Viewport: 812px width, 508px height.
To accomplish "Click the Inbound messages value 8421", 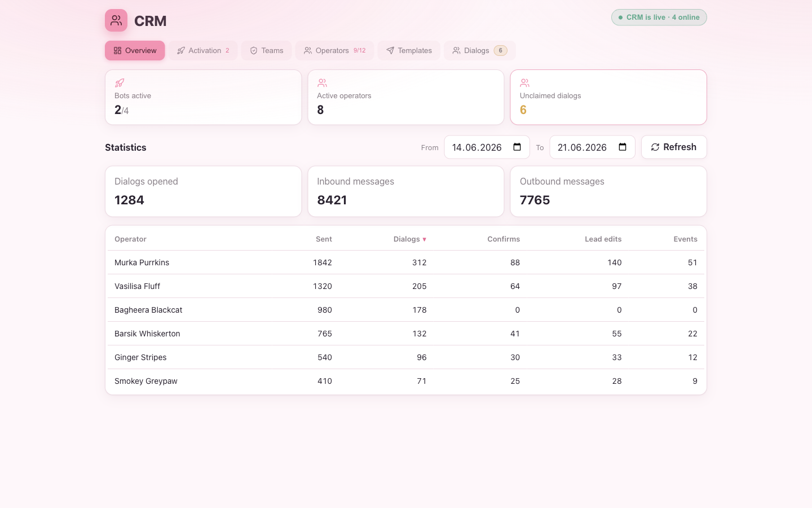I will click(x=332, y=200).
